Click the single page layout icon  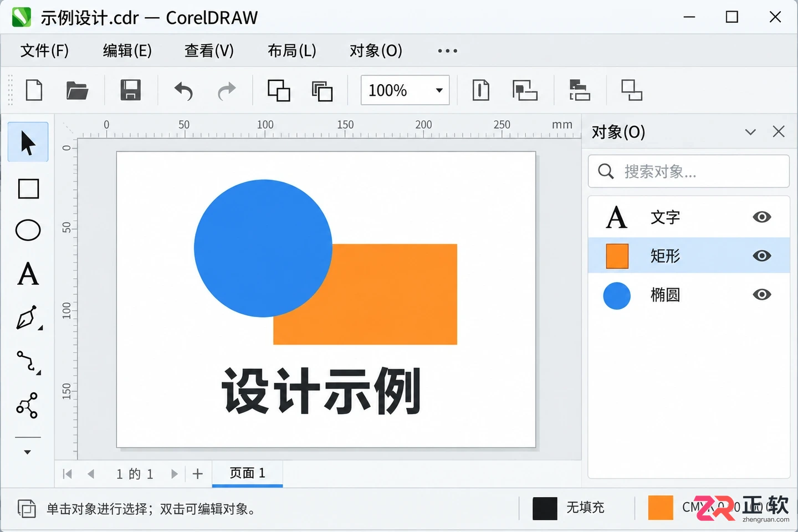click(x=480, y=90)
